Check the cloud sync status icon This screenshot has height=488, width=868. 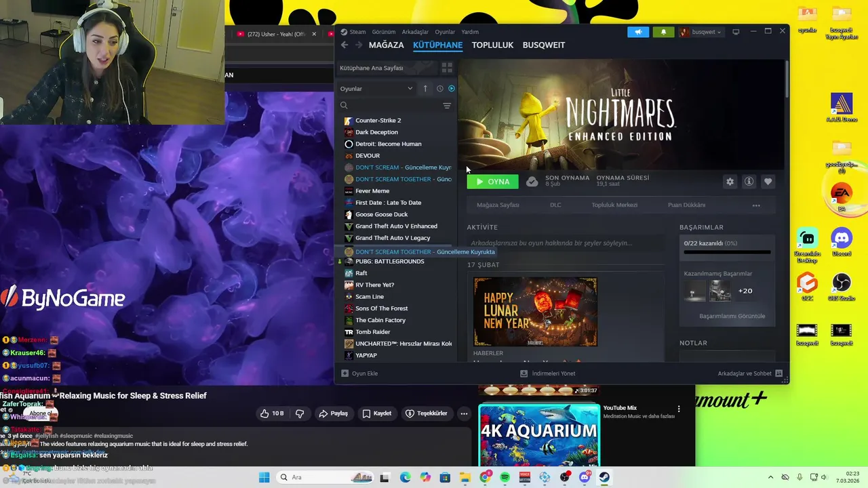click(532, 182)
